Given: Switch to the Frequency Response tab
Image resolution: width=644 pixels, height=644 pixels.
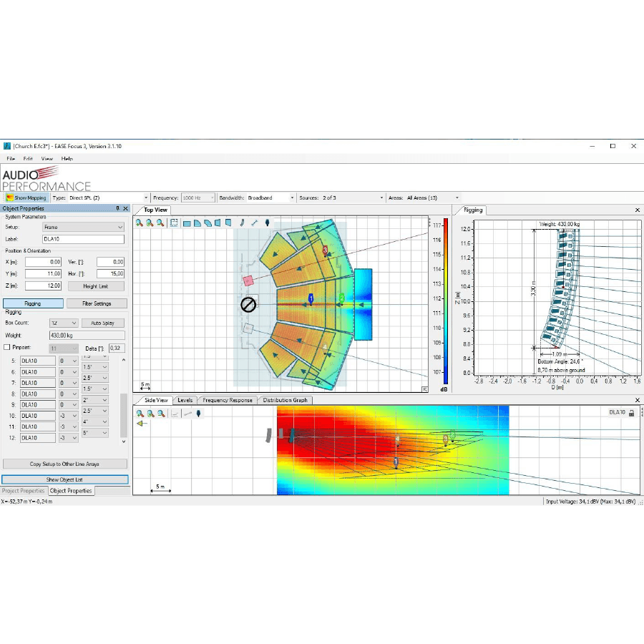Looking at the screenshot, I should 227,400.
